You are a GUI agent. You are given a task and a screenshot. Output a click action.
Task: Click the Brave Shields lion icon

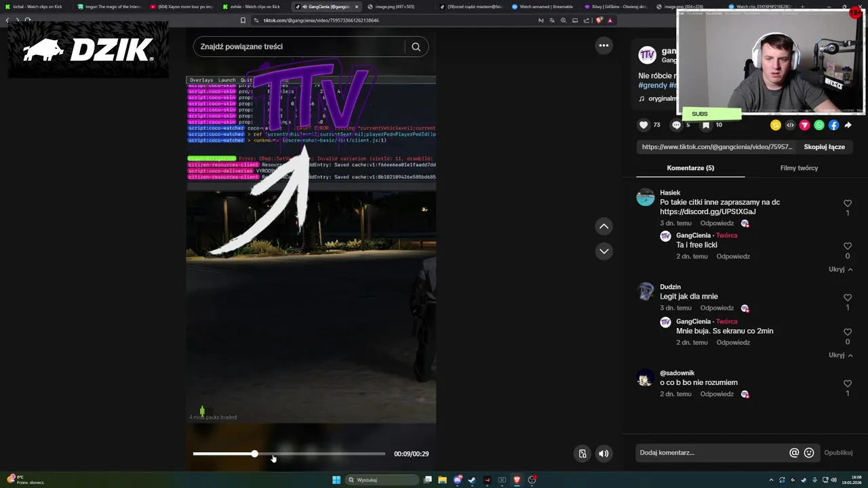click(599, 20)
